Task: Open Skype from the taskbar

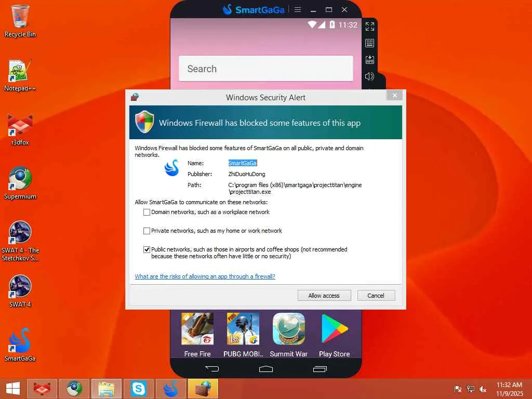Action: [138, 389]
